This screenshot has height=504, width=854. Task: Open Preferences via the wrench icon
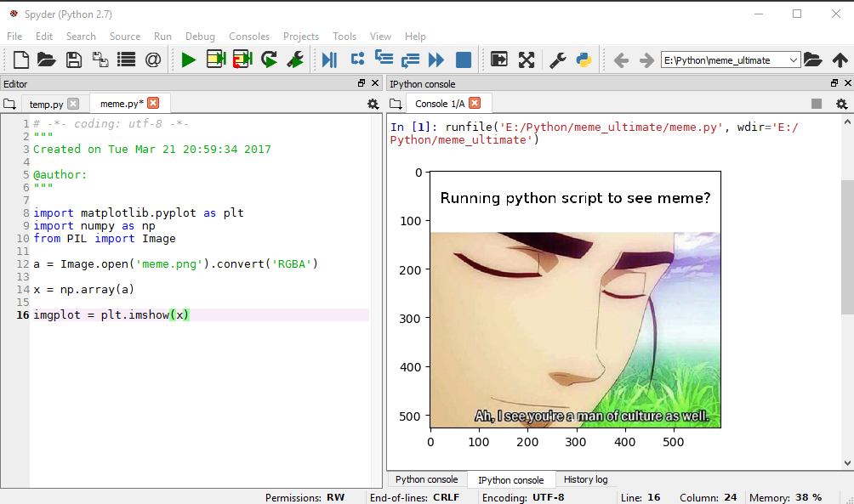(x=557, y=59)
